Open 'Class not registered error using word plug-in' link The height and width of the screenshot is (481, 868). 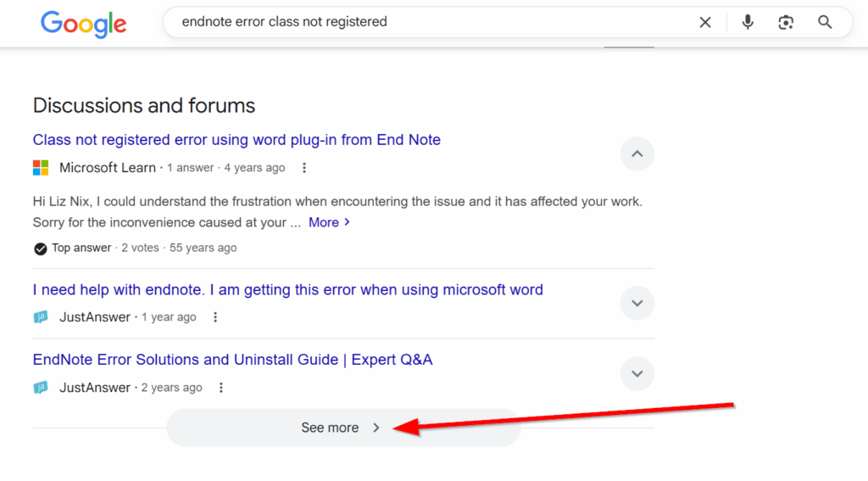point(236,140)
